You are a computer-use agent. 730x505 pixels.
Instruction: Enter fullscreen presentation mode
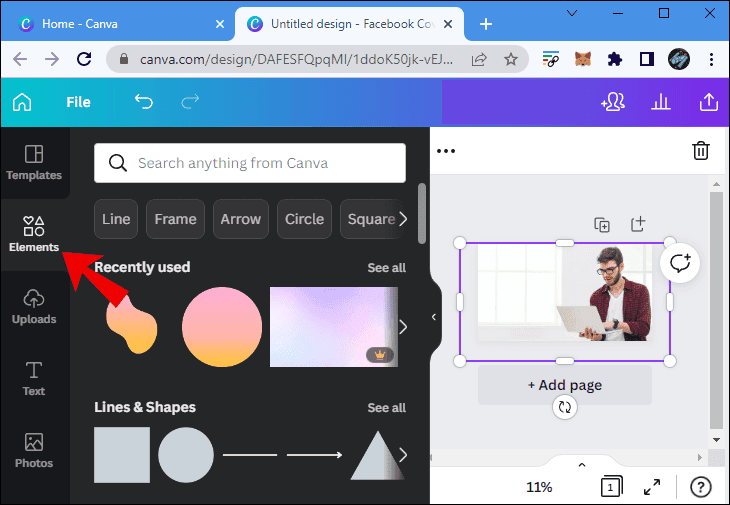tap(652, 487)
